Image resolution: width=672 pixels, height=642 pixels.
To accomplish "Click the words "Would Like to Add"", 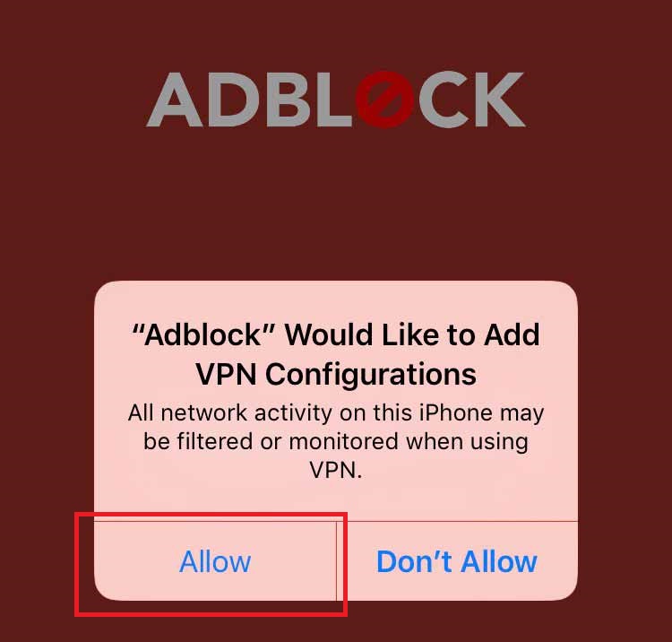I will pyautogui.click(x=412, y=334).
